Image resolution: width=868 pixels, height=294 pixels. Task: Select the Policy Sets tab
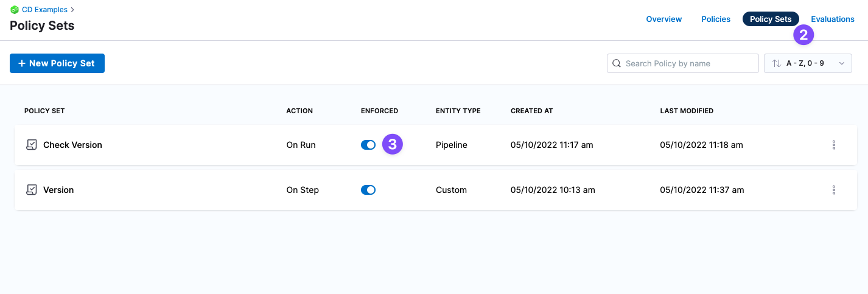770,19
